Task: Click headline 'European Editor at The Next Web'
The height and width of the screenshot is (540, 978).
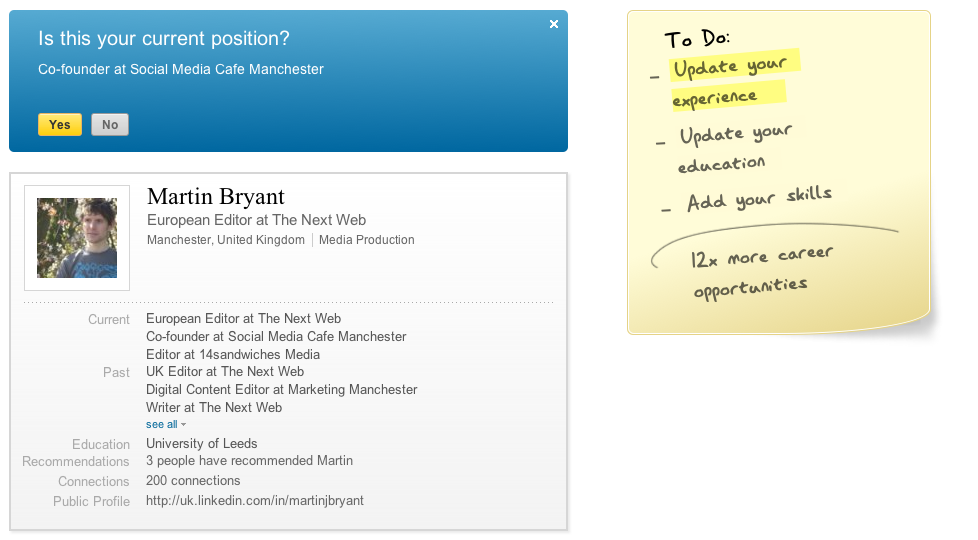Action: [x=256, y=220]
